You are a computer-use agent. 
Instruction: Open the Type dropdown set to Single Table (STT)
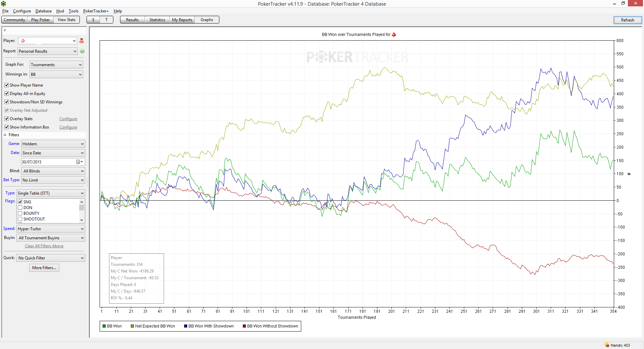pos(51,193)
